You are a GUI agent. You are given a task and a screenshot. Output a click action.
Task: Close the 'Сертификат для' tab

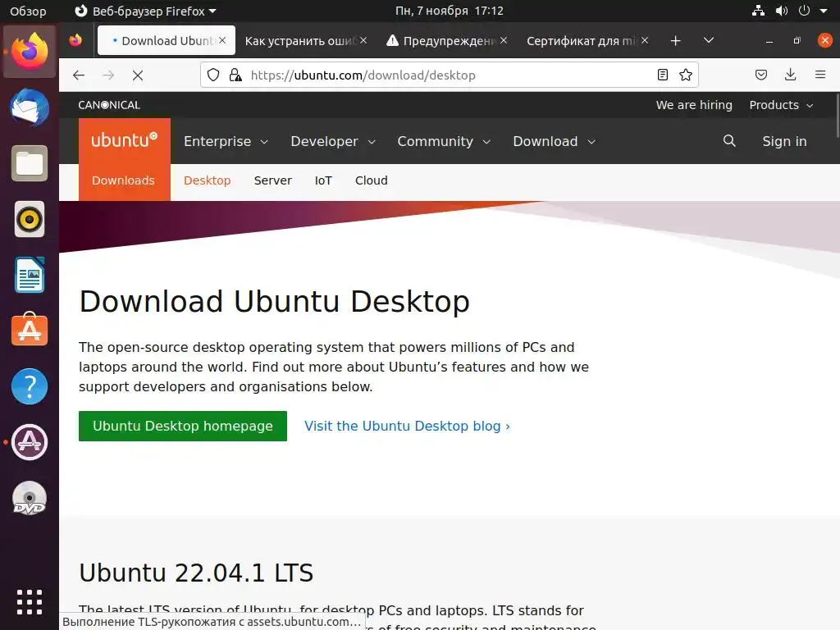tap(645, 40)
